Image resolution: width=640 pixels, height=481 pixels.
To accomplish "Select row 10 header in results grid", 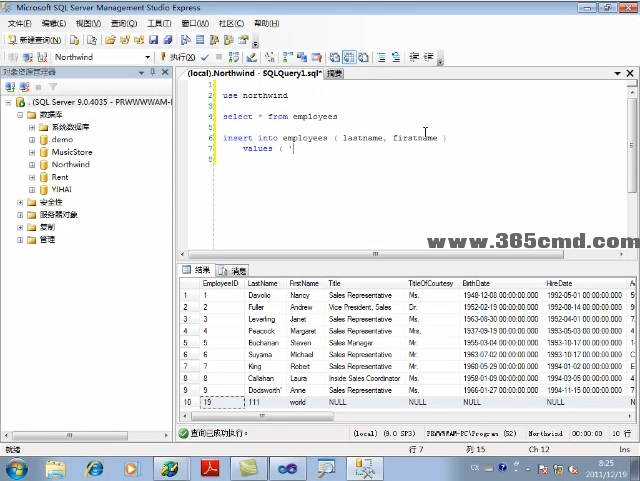I will click(x=189, y=402).
